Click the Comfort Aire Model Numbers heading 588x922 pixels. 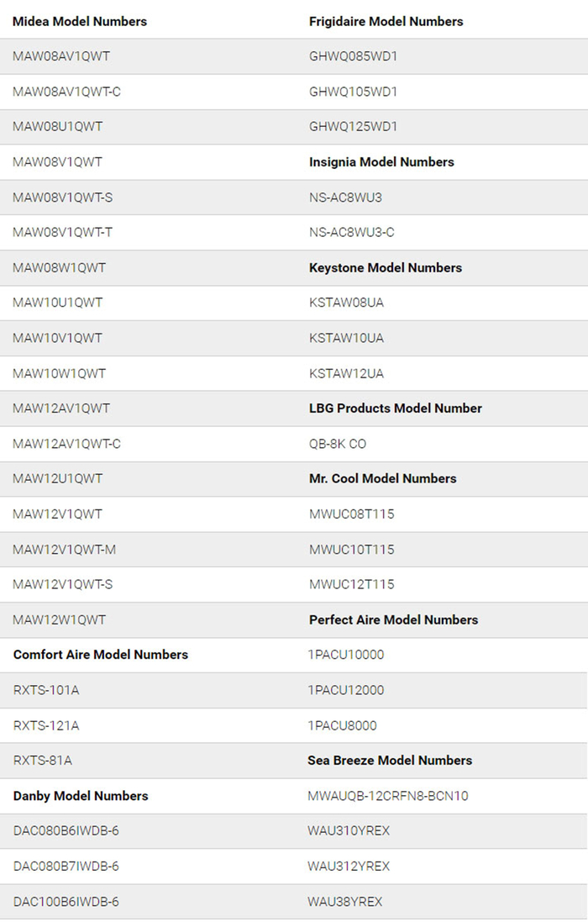pyautogui.click(x=101, y=655)
